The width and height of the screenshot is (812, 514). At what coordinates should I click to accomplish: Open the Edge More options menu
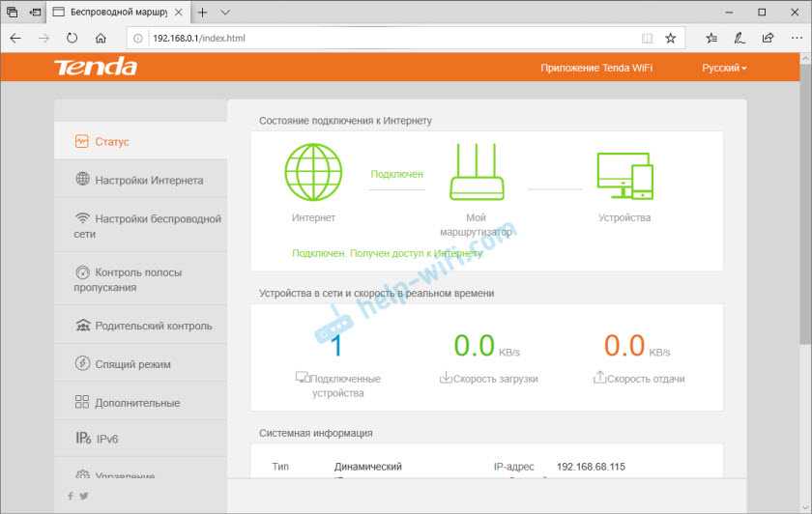coord(794,38)
